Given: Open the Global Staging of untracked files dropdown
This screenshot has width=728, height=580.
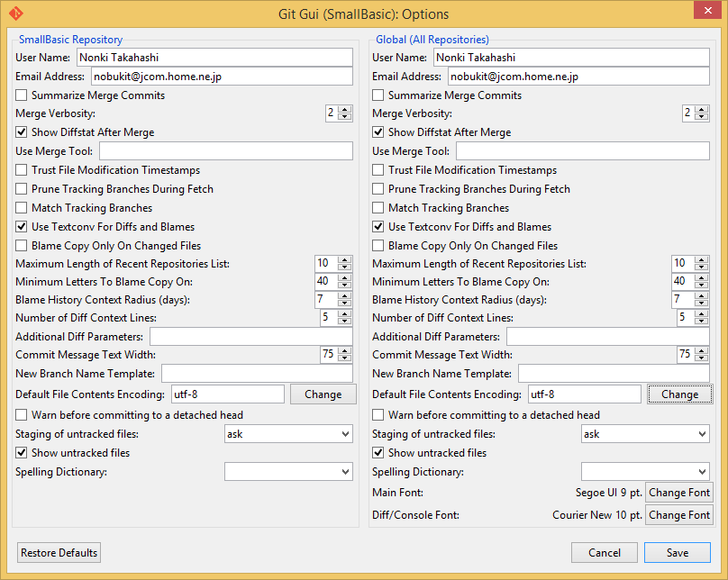Looking at the screenshot, I should pyautogui.click(x=645, y=434).
